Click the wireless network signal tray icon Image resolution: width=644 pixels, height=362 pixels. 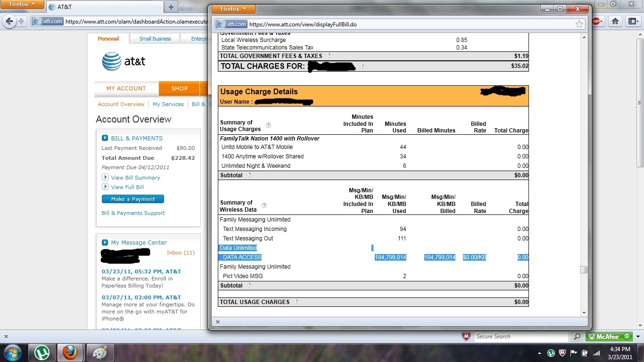click(596, 353)
